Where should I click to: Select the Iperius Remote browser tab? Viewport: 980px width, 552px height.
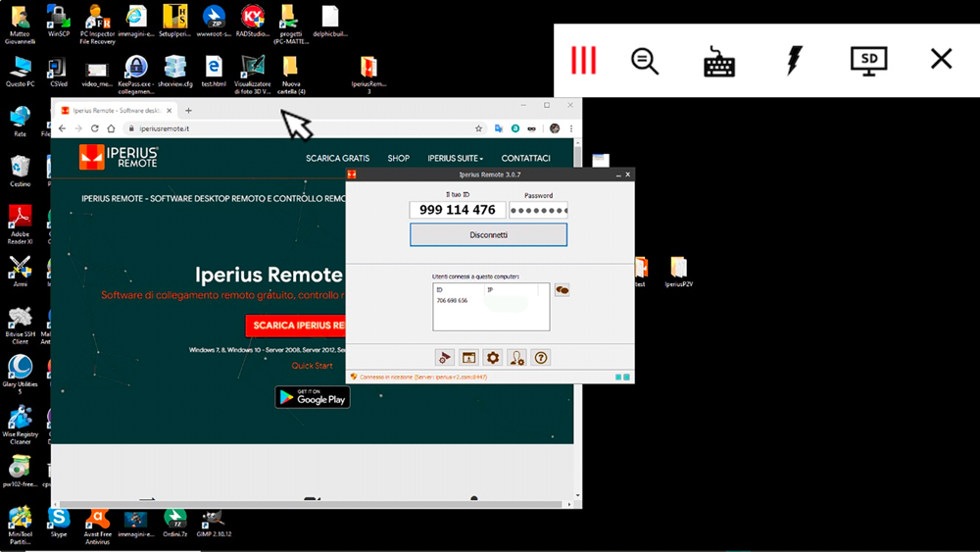(117, 111)
